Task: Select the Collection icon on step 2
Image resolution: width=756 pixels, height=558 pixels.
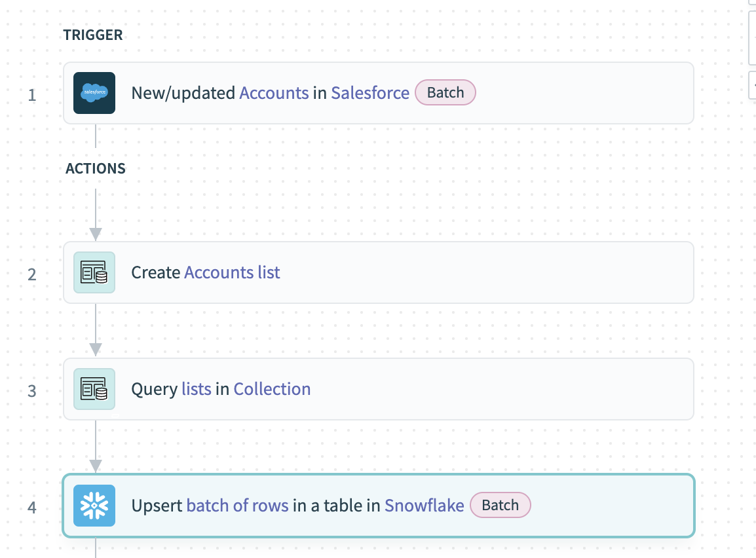Action: click(94, 272)
